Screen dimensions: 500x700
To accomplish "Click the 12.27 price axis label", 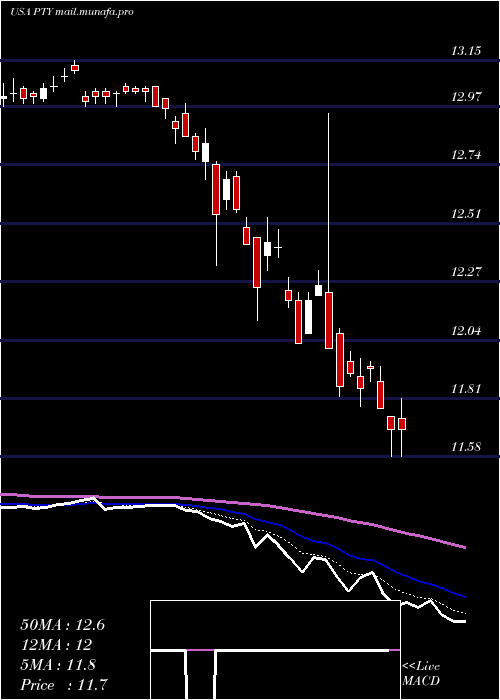I will pyautogui.click(x=466, y=271).
